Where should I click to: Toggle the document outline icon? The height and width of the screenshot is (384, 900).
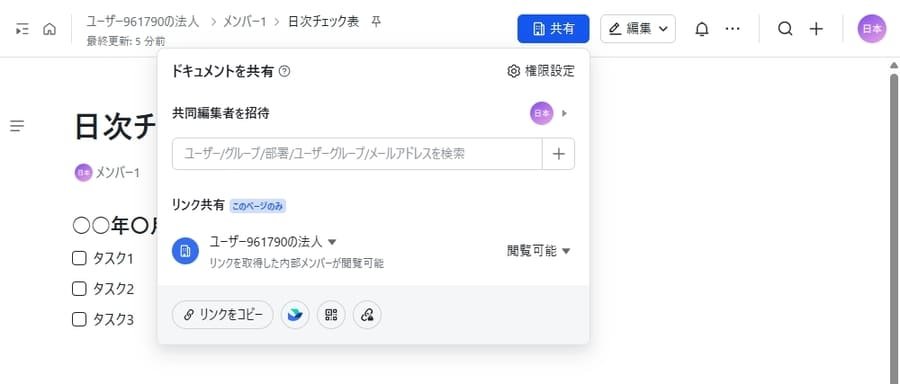click(x=17, y=126)
